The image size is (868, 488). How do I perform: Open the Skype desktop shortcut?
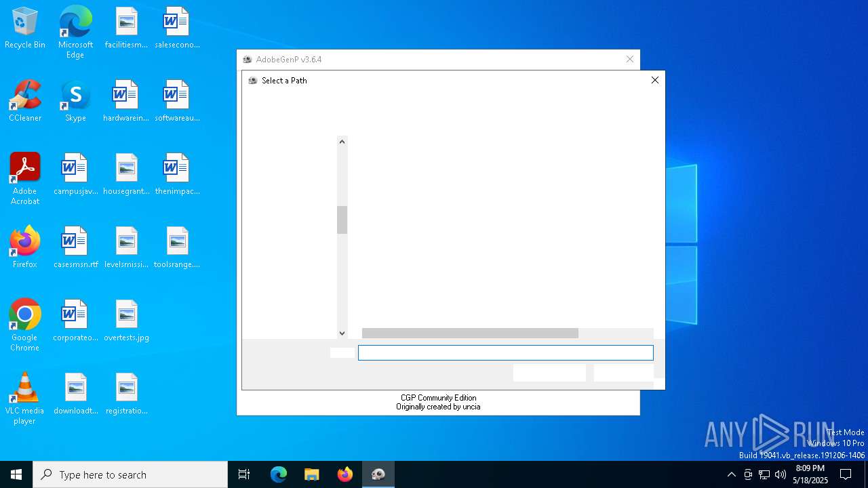[x=75, y=102]
